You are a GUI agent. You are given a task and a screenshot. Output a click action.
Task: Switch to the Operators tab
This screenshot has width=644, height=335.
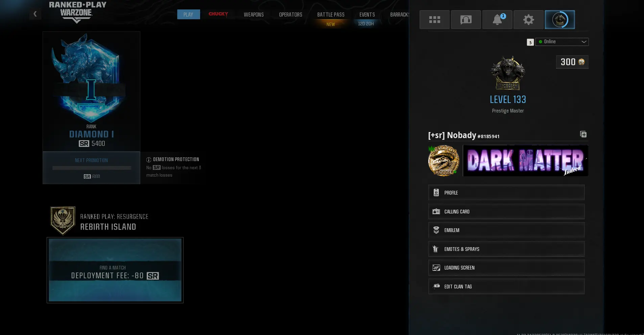(290, 15)
